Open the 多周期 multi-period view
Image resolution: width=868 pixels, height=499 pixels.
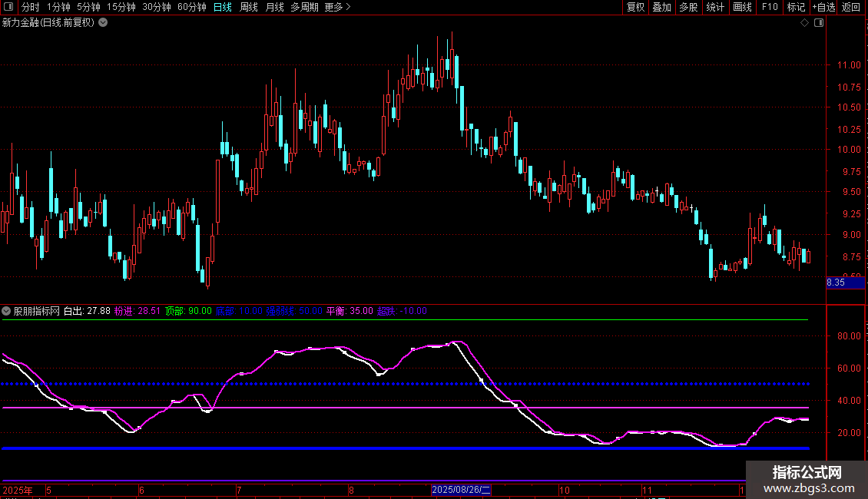click(x=305, y=8)
